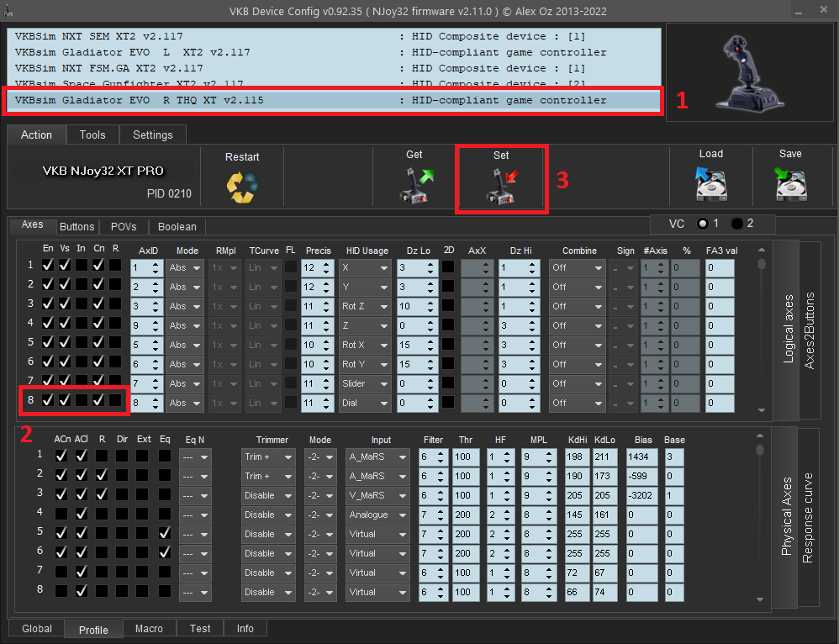
Task: Open Combine dropdown for logical axis 4
Action: click(577, 325)
